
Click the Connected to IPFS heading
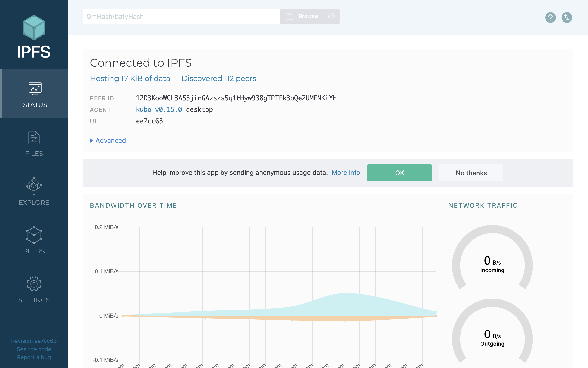[x=141, y=63]
